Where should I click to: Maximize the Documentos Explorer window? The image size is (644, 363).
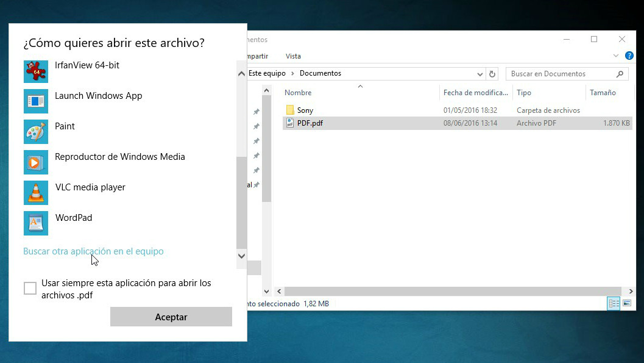(x=594, y=39)
